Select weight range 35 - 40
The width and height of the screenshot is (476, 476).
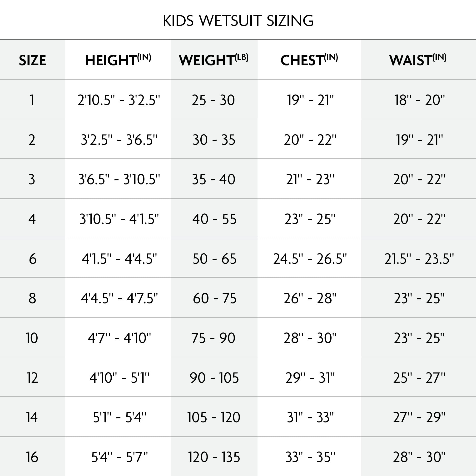(214, 179)
